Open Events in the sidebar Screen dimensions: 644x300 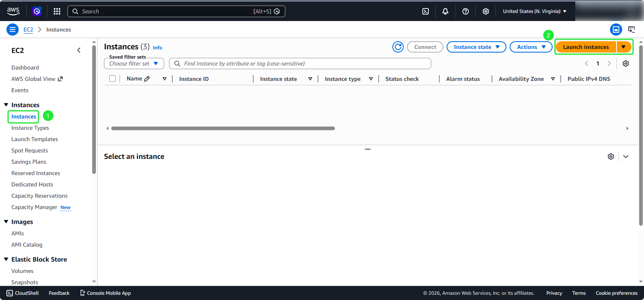[20, 90]
